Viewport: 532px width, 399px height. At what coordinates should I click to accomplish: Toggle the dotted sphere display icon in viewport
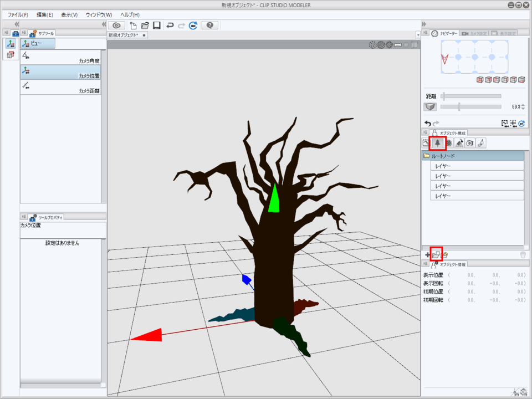click(372, 45)
